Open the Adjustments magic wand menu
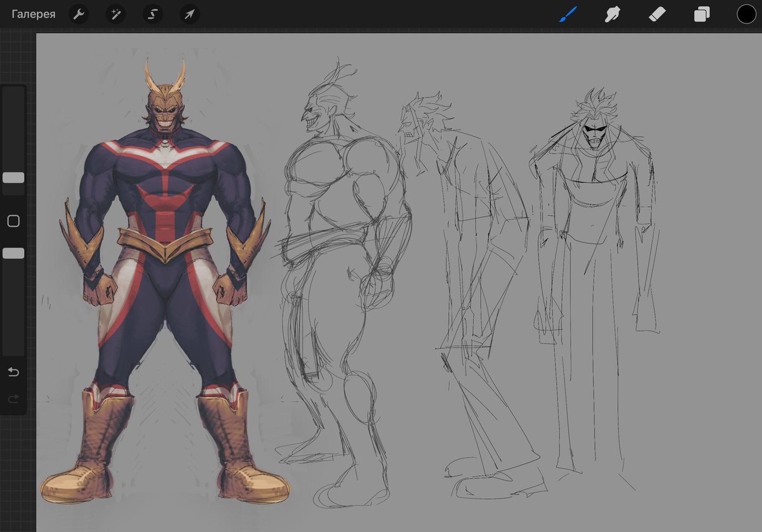This screenshot has width=762, height=532. pos(115,14)
